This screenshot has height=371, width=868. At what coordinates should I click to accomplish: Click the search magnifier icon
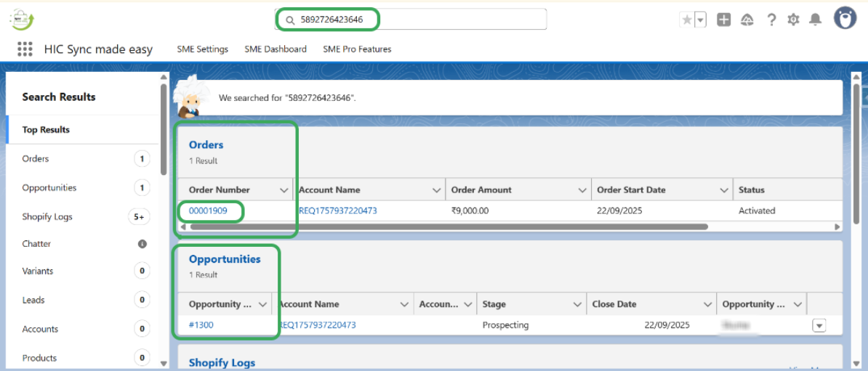coord(289,20)
